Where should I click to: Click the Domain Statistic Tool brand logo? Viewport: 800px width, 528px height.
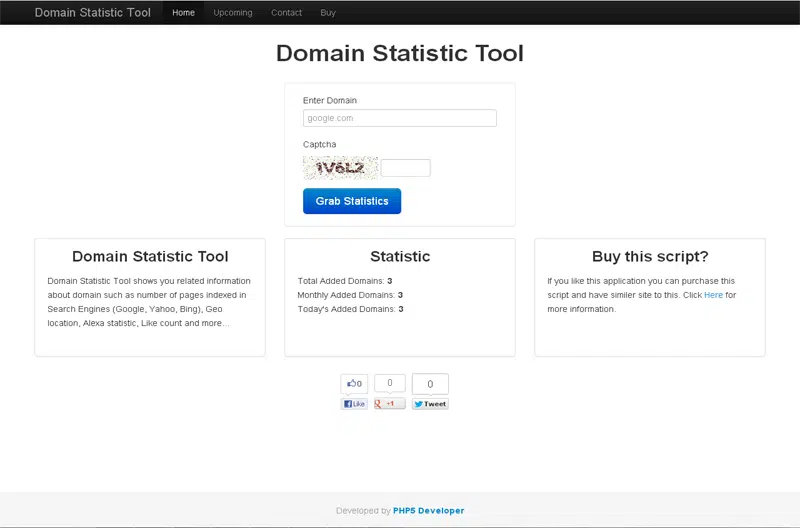(x=93, y=13)
